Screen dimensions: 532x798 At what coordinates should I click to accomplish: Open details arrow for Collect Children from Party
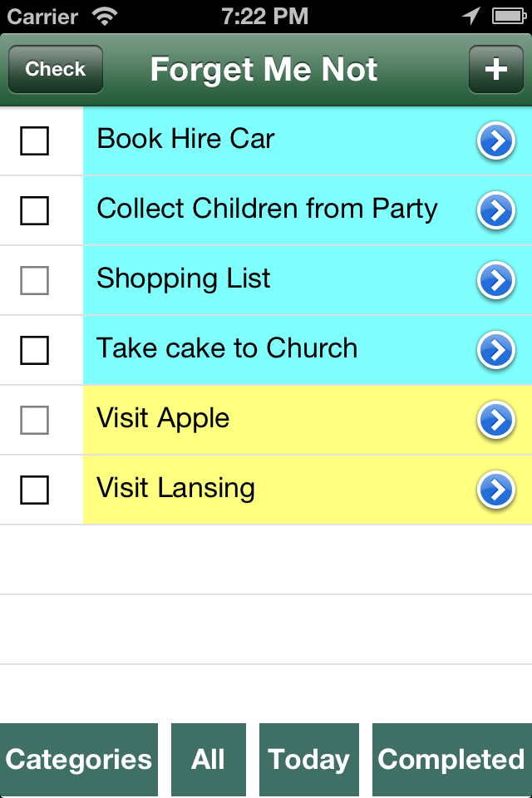point(495,212)
